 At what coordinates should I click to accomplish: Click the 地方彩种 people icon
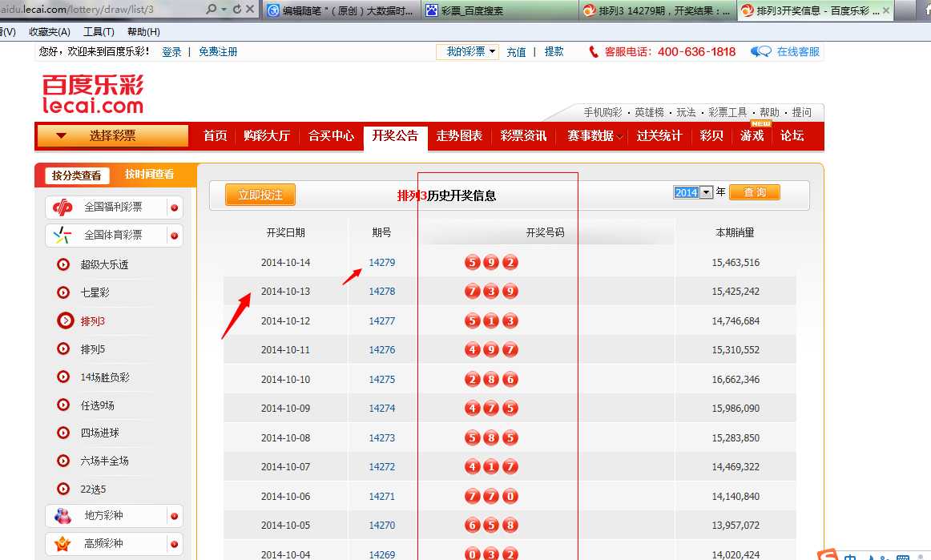[x=62, y=515]
